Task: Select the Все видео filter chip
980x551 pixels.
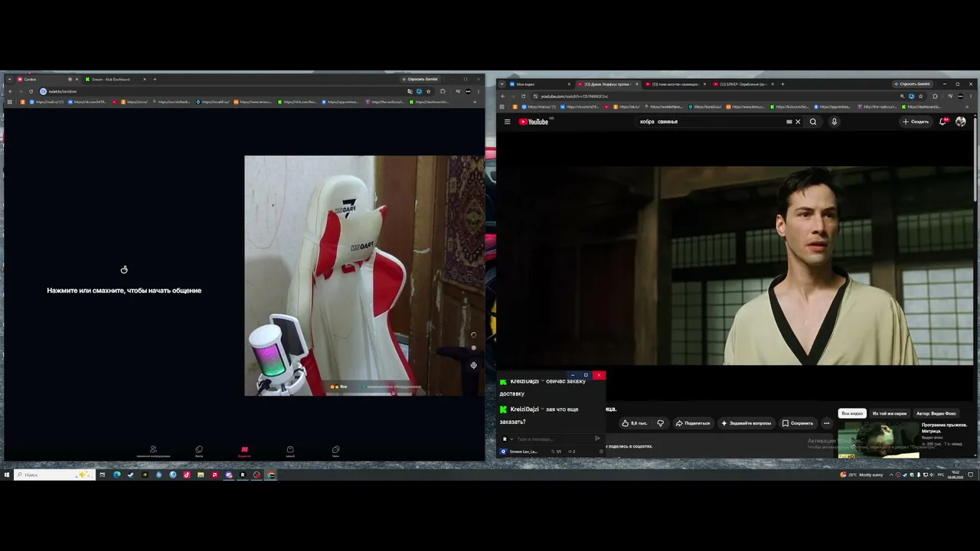Action: (x=852, y=413)
